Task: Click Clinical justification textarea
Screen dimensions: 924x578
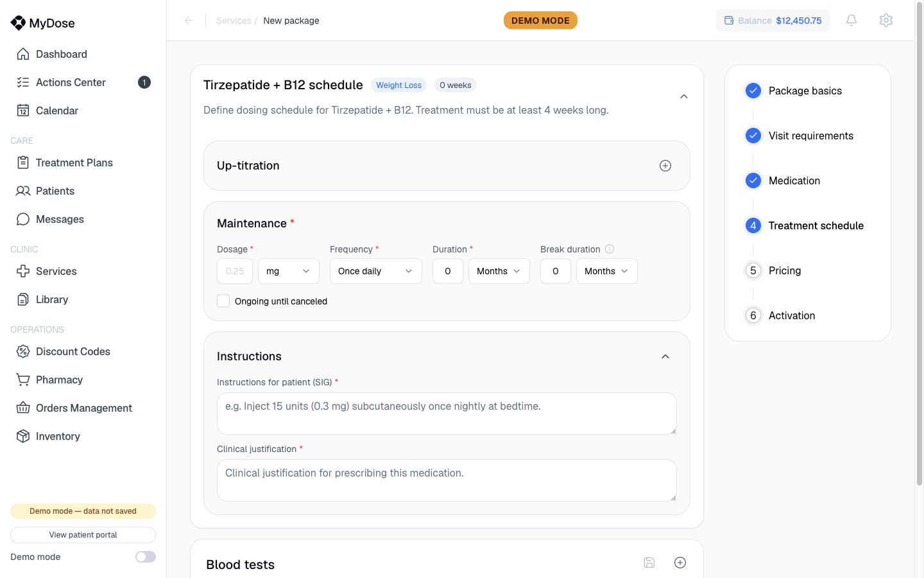Action: [x=447, y=480]
